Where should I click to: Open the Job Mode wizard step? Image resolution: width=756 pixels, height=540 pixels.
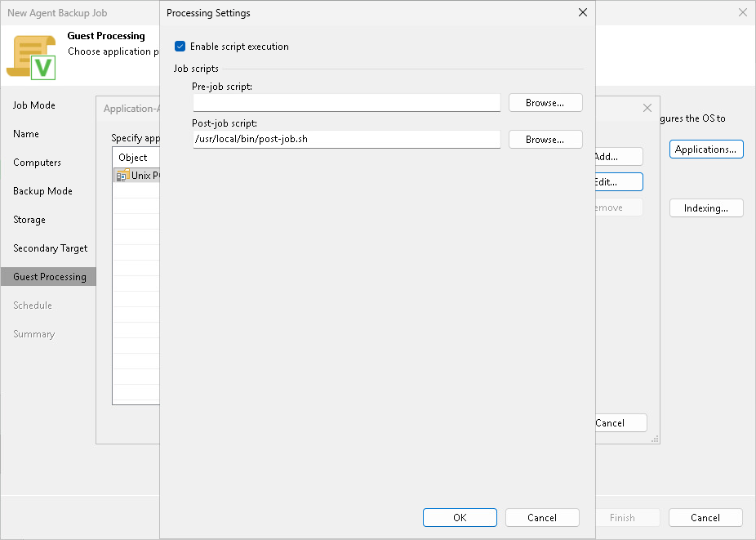(x=33, y=105)
